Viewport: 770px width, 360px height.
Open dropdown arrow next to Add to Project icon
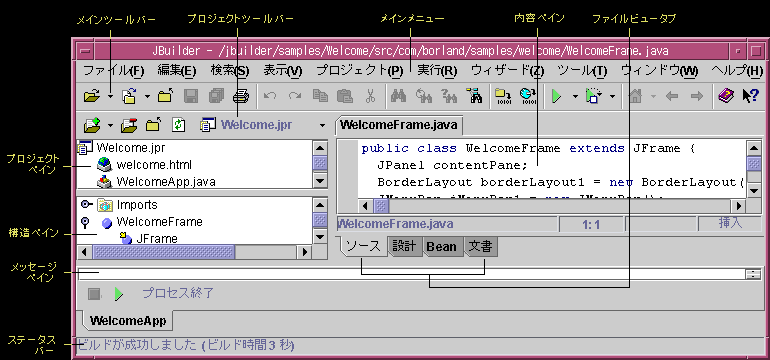[x=110, y=126]
